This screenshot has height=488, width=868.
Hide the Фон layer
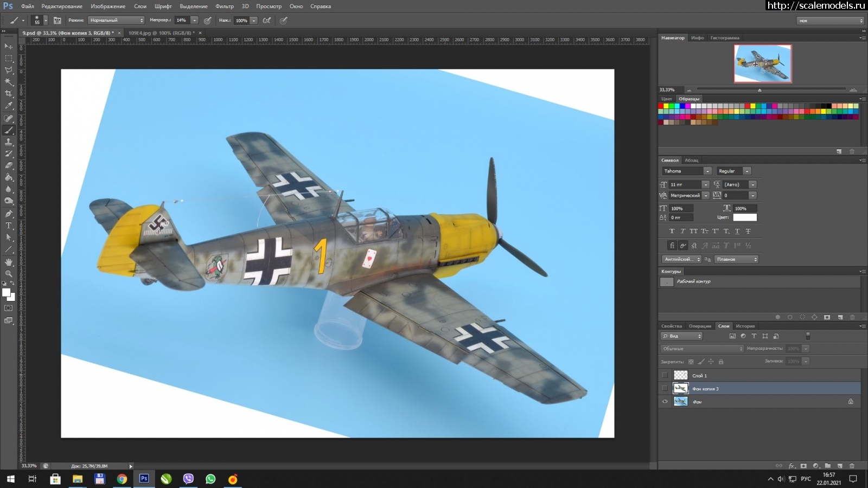(x=665, y=402)
